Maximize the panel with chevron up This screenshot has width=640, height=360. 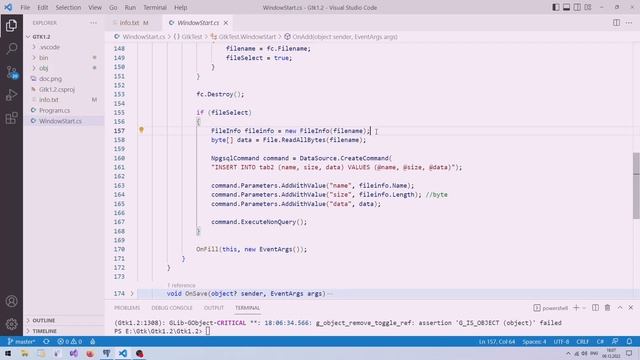(x=620, y=308)
